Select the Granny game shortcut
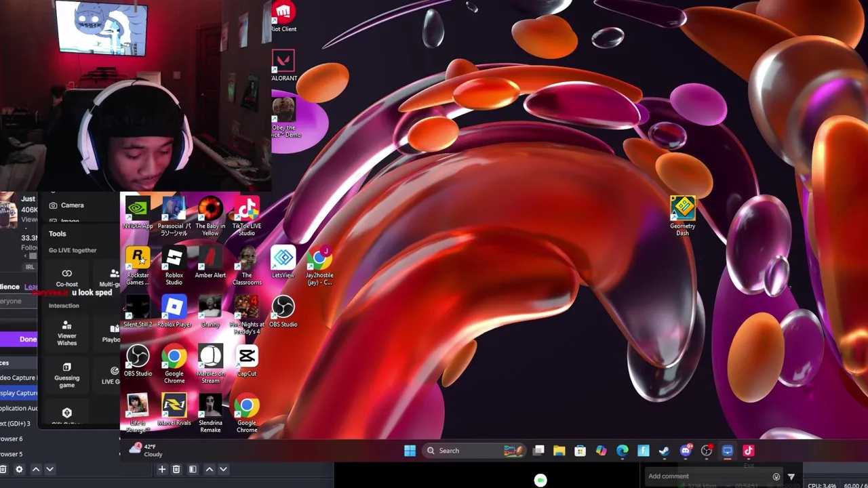The image size is (868, 488). [210, 312]
